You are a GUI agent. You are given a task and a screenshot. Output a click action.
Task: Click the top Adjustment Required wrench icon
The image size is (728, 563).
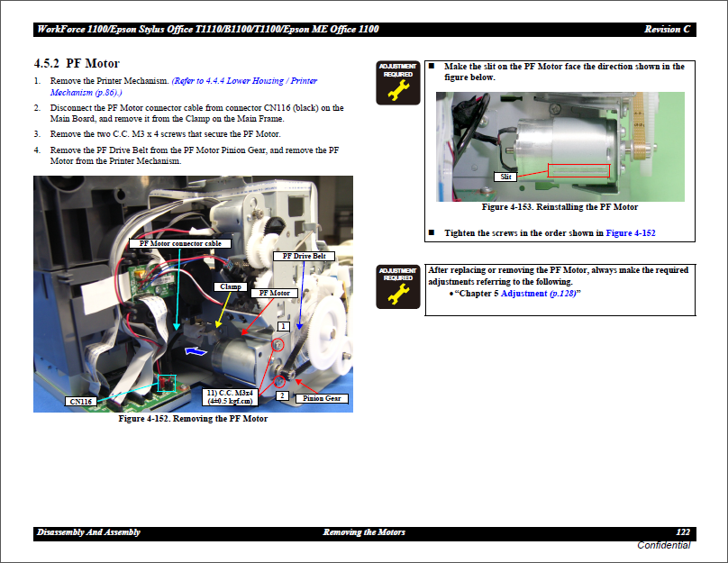397,82
